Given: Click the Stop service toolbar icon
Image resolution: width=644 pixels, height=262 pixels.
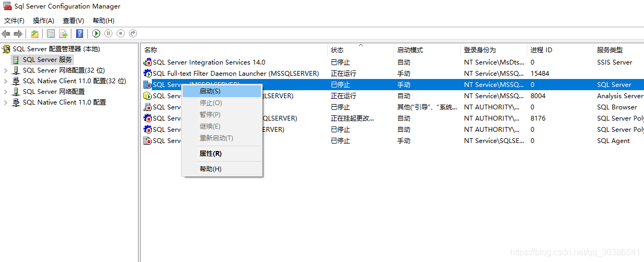Looking at the screenshot, I should pyautogui.click(x=120, y=34).
